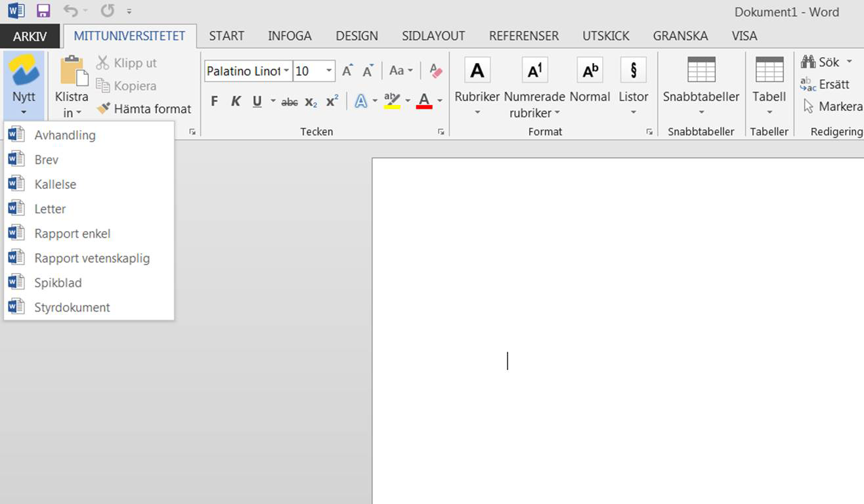Choose the Kallelse template
Image resolution: width=864 pixels, height=504 pixels.
click(x=89, y=184)
